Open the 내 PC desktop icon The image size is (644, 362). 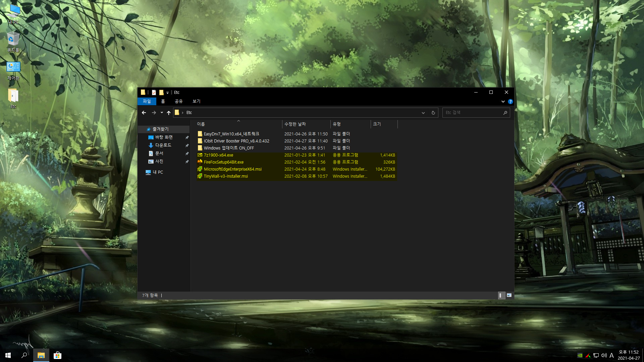tap(13, 14)
